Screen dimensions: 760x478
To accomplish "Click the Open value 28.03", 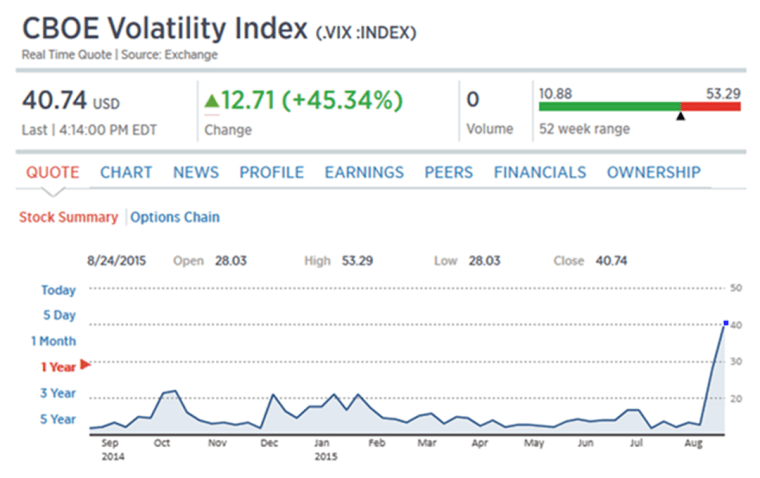I will 231,261.
